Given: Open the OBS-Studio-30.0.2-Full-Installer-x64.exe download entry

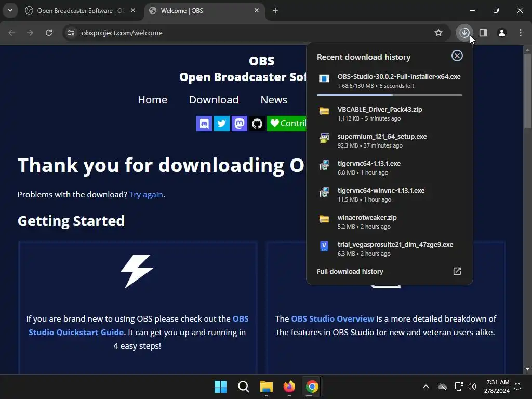Looking at the screenshot, I should tap(390, 81).
